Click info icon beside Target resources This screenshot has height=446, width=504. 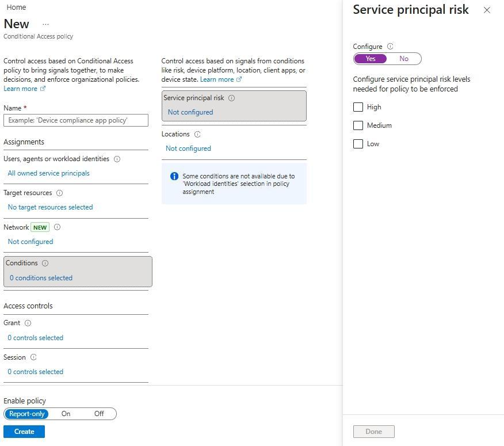tap(59, 193)
